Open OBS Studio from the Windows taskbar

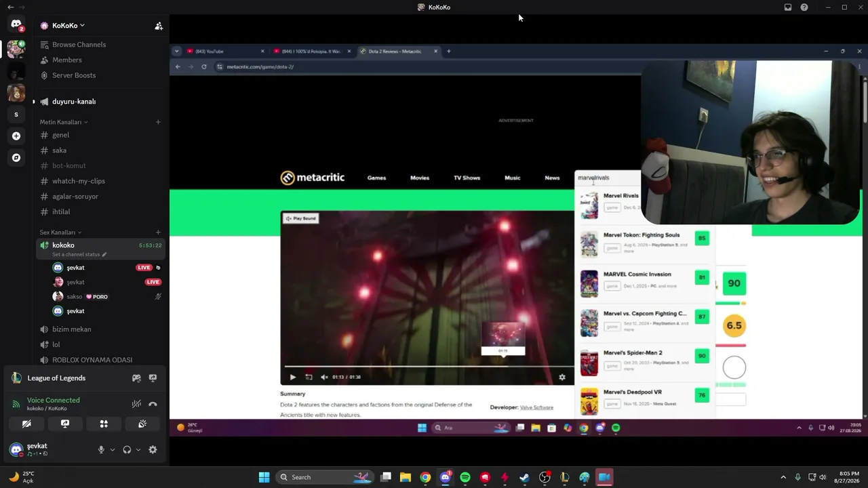tap(545, 477)
